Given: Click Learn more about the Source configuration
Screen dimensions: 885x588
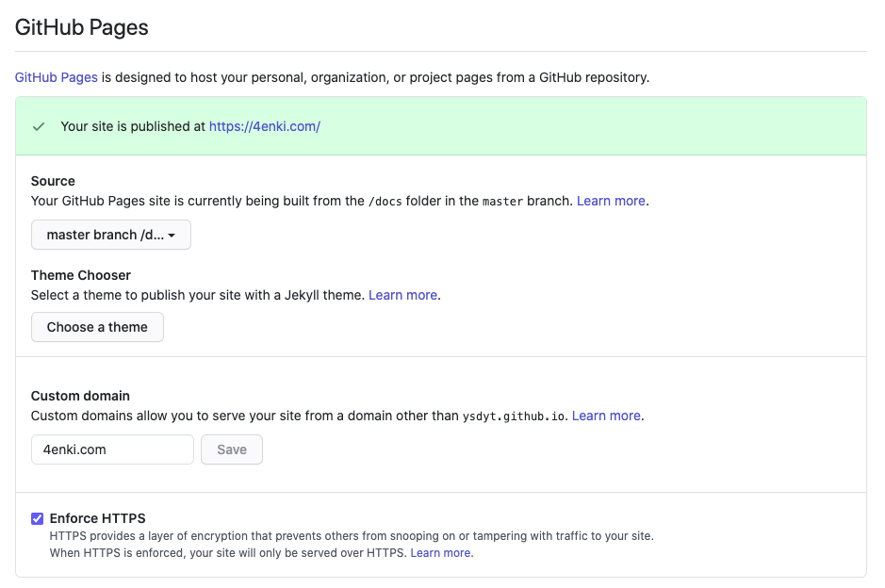Looking at the screenshot, I should coord(610,201).
